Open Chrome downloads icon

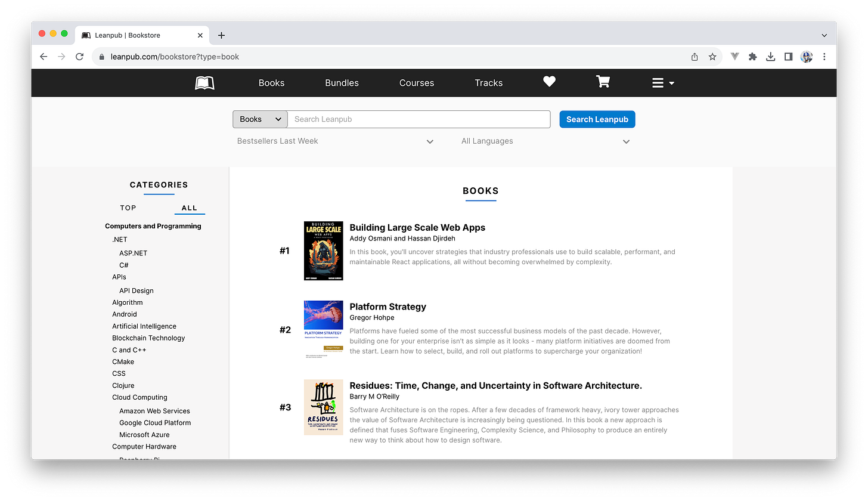[770, 57]
